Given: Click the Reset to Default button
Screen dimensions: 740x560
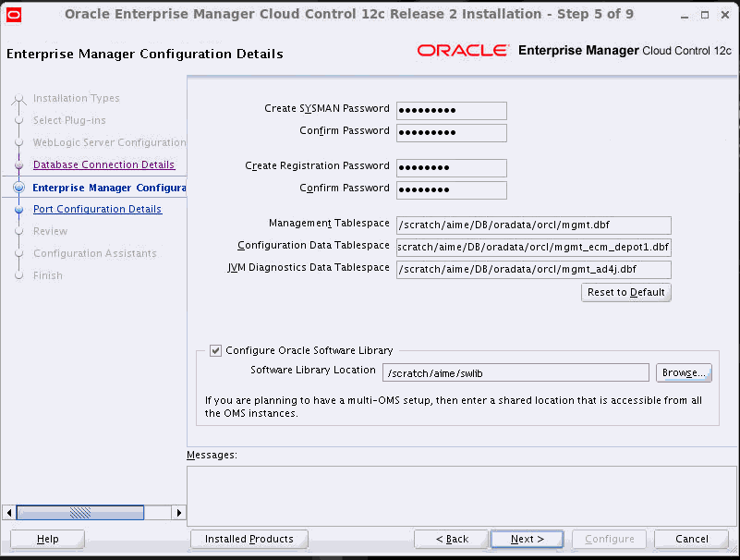Looking at the screenshot, I should [x=625, y=292].
